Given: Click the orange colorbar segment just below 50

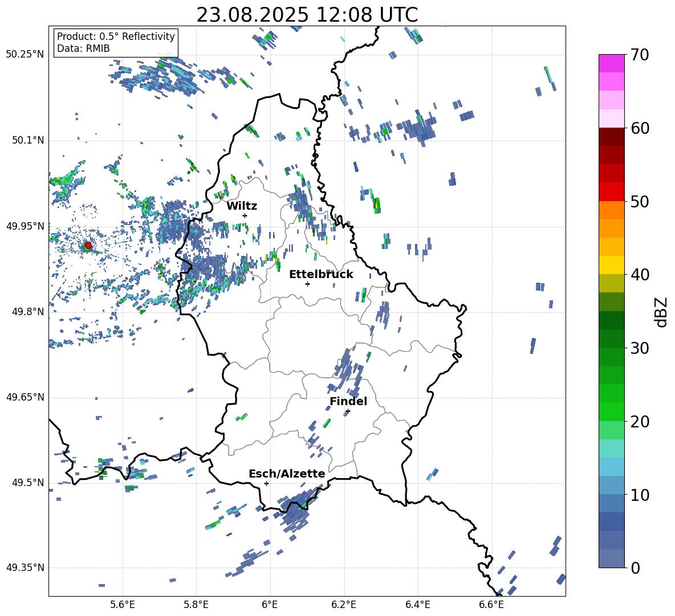Looking at the screenshot, I should click(612, 210).
